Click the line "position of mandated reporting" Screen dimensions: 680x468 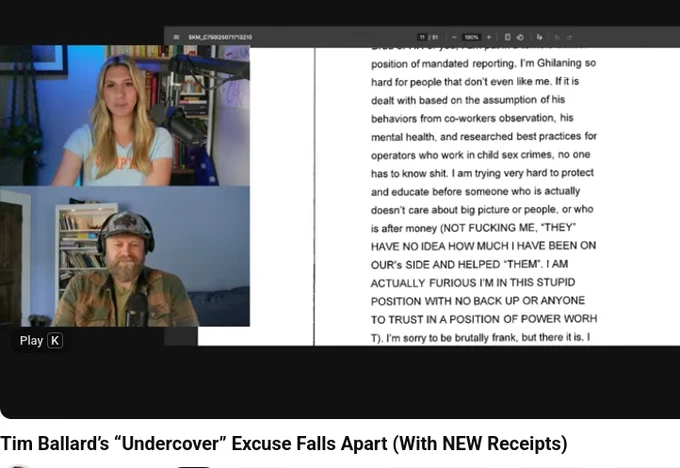pyautogui.click(x=483, y=63)
